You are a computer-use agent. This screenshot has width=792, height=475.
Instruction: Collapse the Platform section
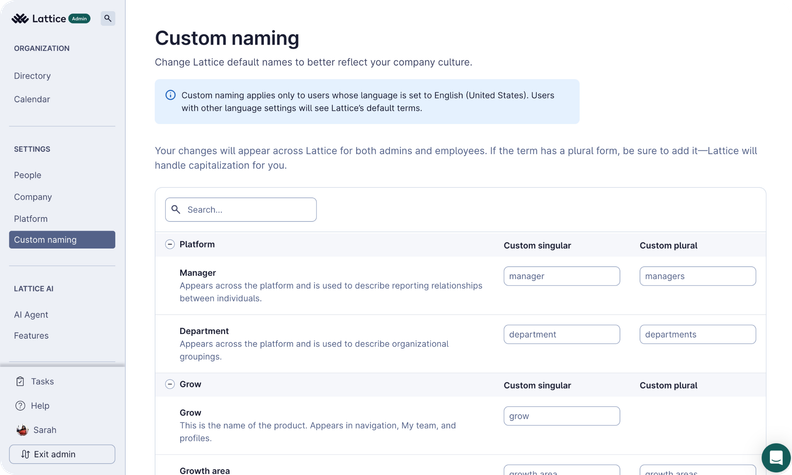(x=170, y=244)
